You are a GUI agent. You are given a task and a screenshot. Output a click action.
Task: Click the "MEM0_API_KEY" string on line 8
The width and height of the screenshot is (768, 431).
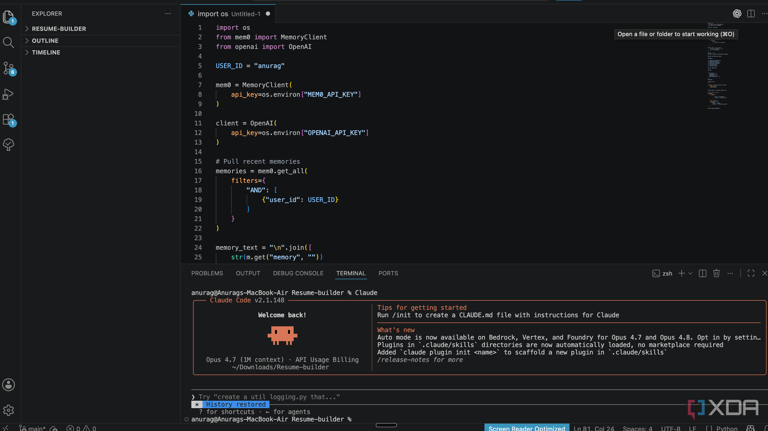(x=331, y=95)
